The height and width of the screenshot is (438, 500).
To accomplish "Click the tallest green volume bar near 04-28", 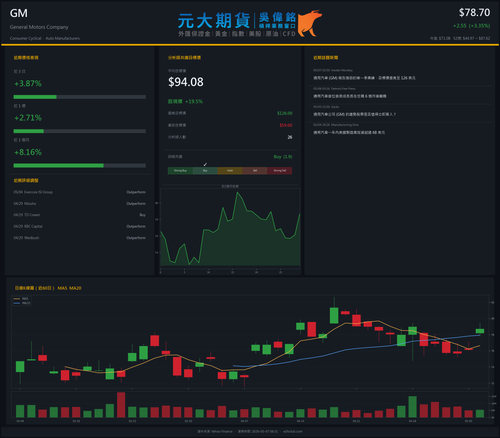I will (412, 407).
